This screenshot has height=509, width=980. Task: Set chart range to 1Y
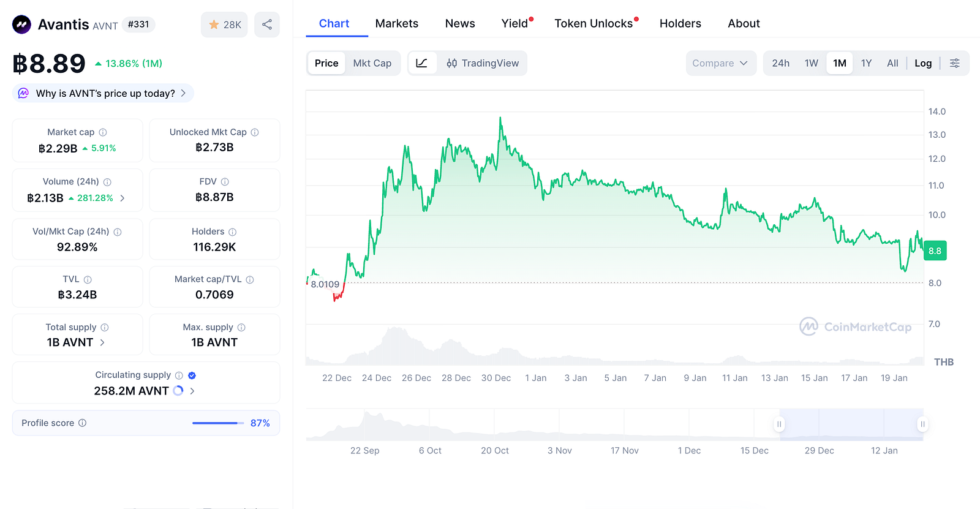coord(866,63)
